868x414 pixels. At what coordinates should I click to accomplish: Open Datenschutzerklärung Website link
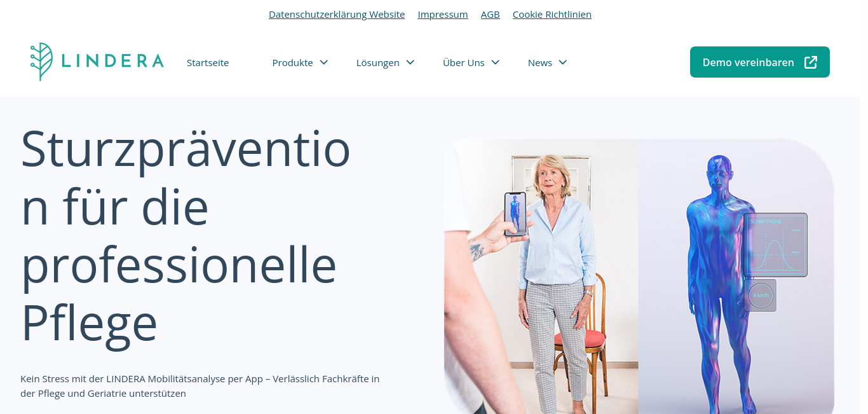point(337,14)
